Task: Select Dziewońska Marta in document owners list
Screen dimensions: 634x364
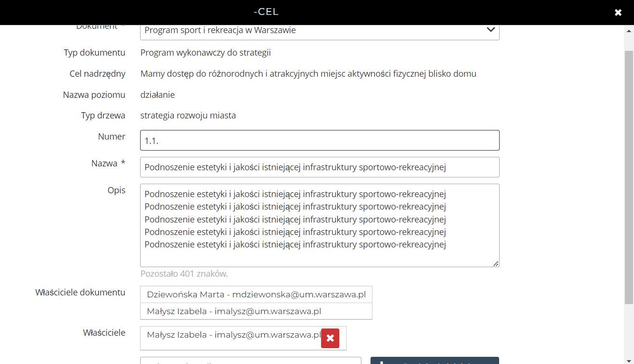Action: point(256,294)
